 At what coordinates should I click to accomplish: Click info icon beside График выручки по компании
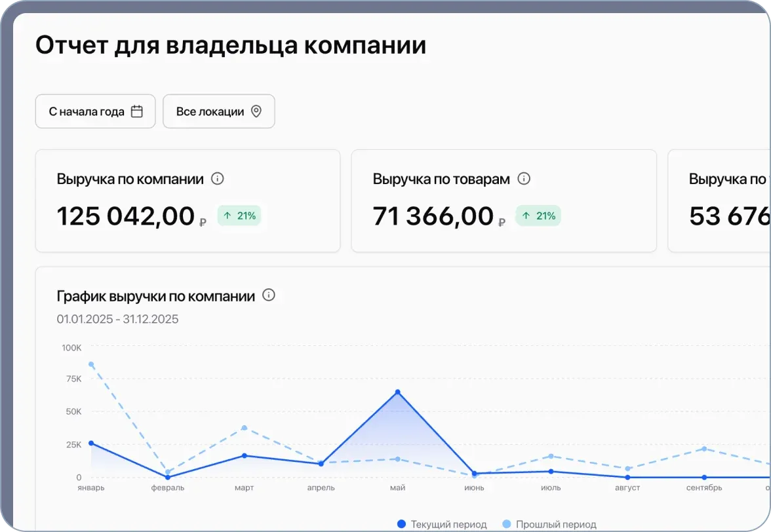[x=268, y=295]
